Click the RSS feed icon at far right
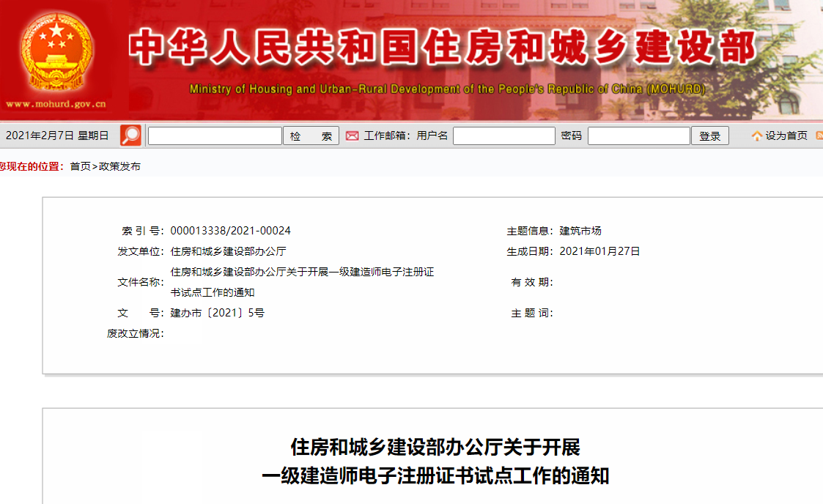Image resolution: width=823 pixels, height=504 pixels. click(819, 136)
